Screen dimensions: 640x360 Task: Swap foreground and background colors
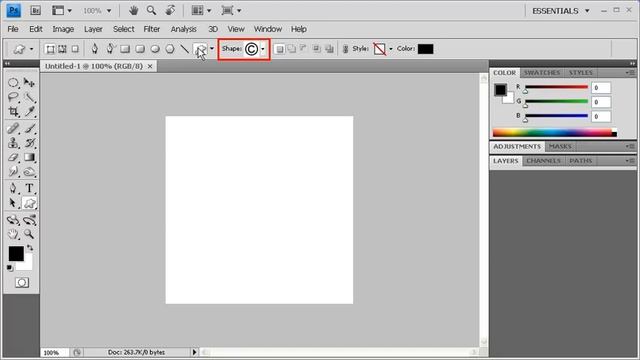click(x=30, y=248)
